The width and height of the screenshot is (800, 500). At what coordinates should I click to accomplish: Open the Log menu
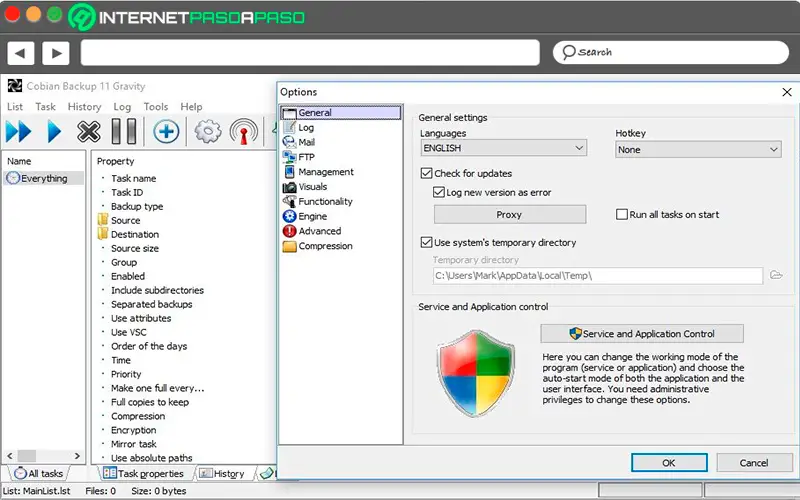122,107
